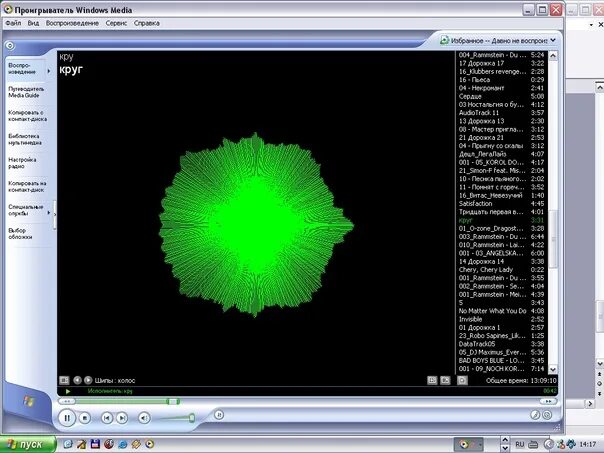Open the Библиотека мультимедиа tab
The height and width of the screenshot is (453, 604).
click(x=25, y=139)
